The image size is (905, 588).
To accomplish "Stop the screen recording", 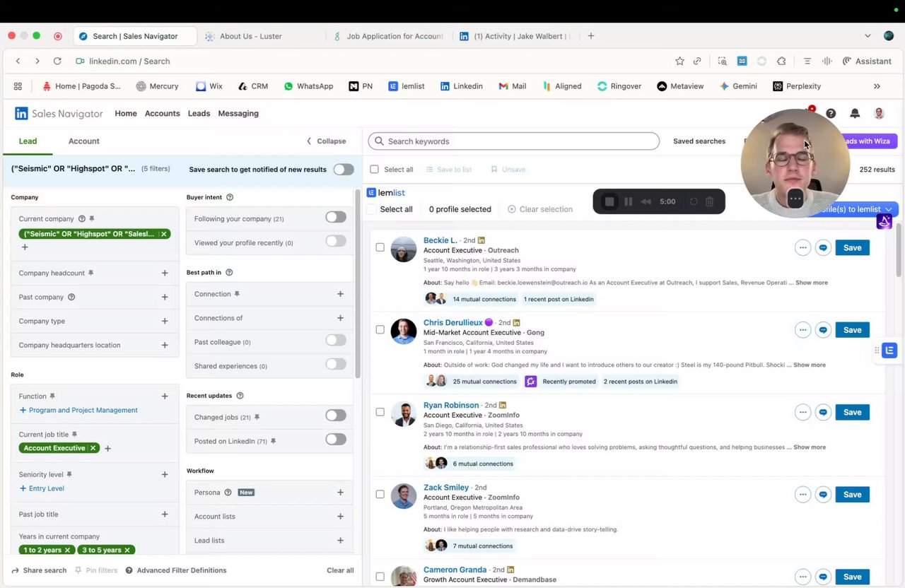I will [609, 201].
